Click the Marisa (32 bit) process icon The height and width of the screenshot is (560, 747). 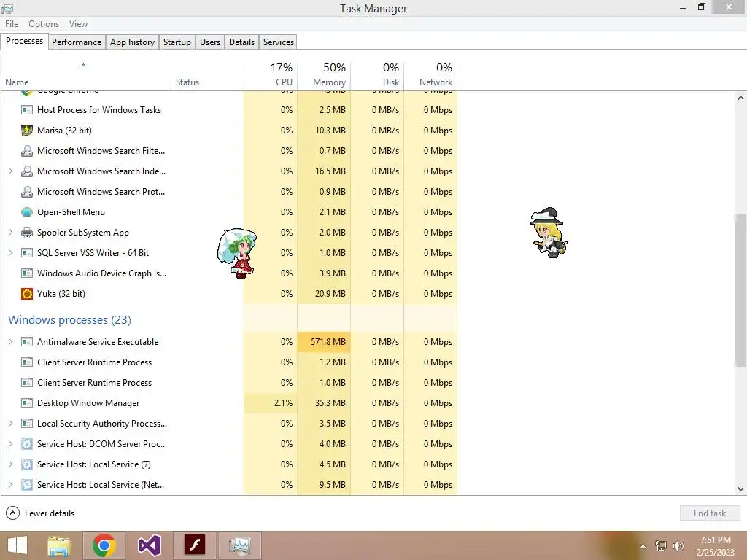(x=27, y=130)
